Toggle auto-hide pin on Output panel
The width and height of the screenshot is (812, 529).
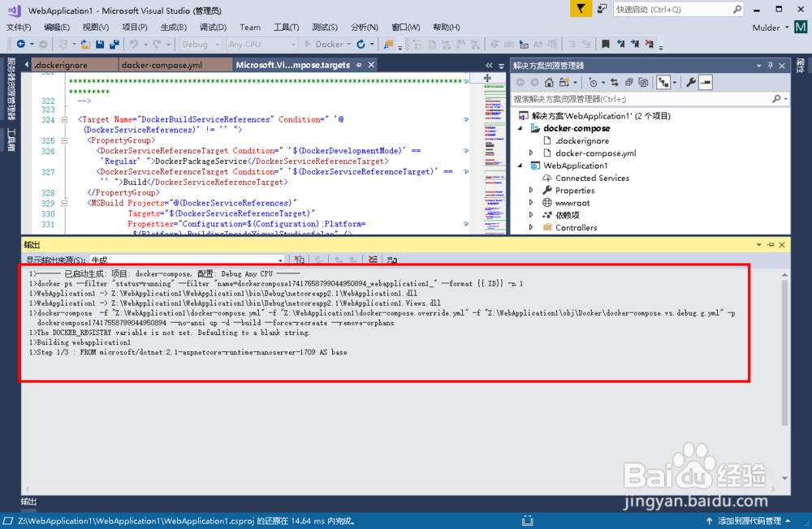771,245
